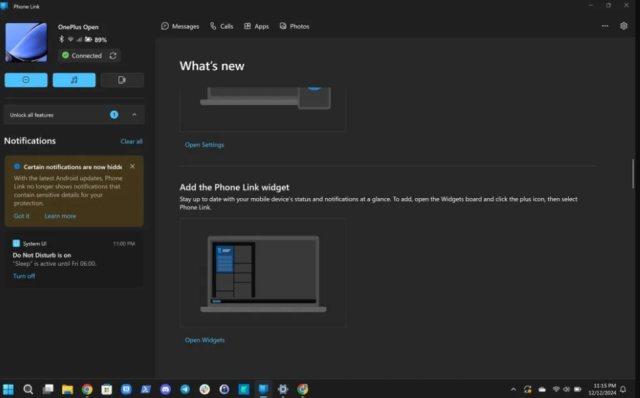Screen dimensions: 640x398
Task: Open Phone Link settings gear
Action: point(624,26)
